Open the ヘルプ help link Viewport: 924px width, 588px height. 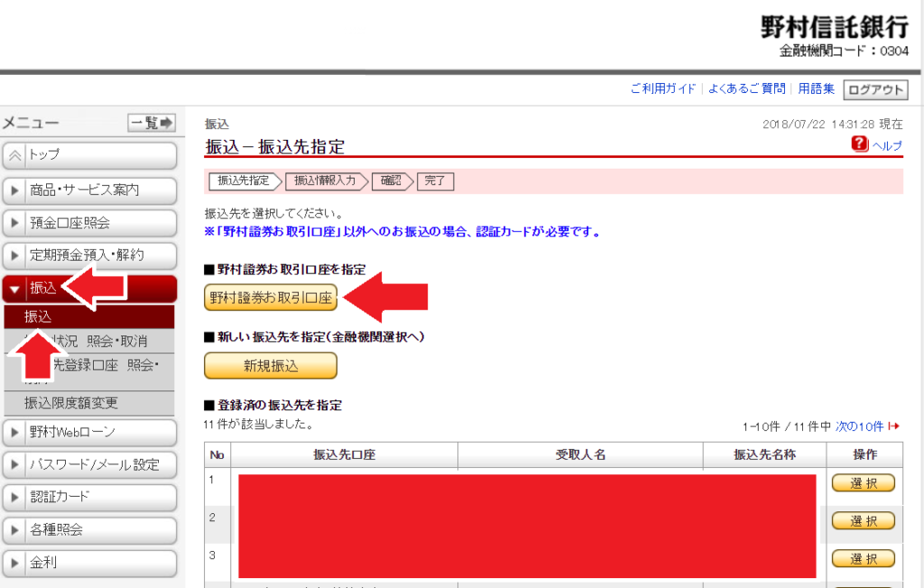point(887,145)
